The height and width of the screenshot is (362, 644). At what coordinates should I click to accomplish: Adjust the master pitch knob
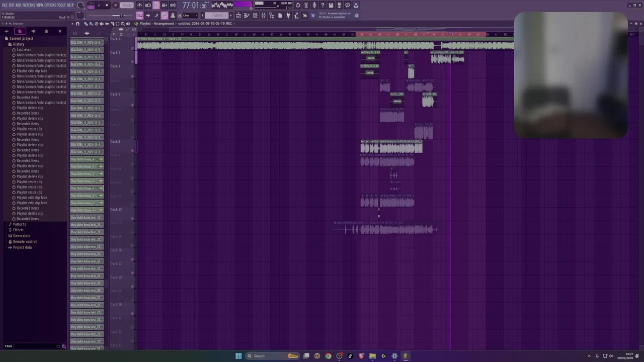[x=80, y=15]
